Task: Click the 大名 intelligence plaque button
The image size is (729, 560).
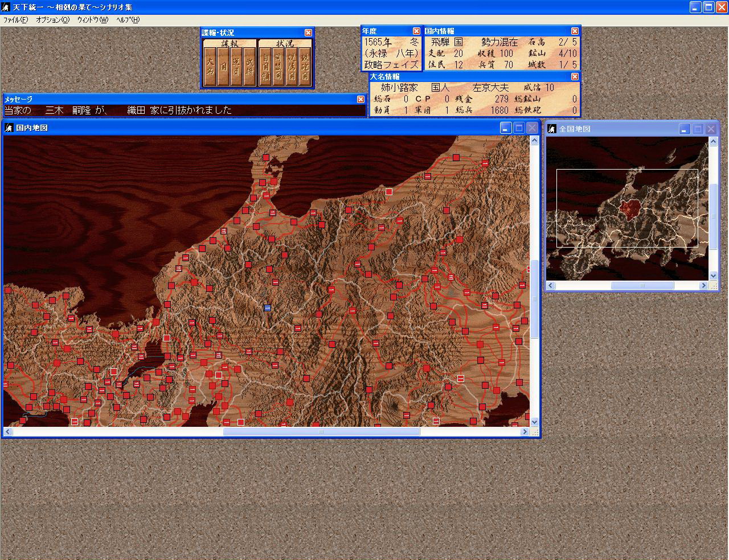Action: 210,67
